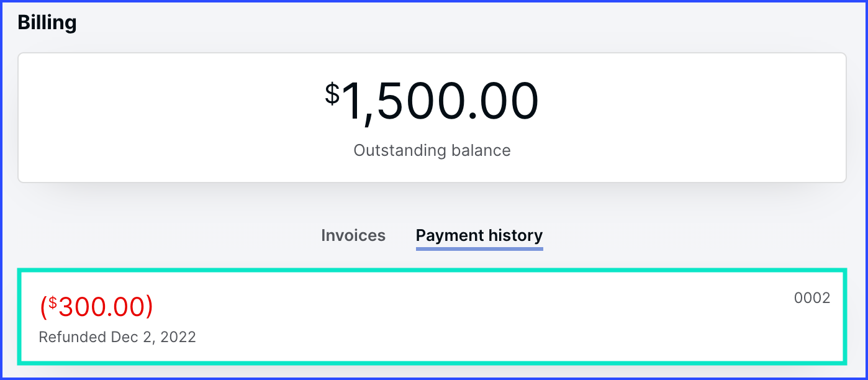Click the small dollar sign in refund amount
The height and width of the screenshot is (380, 868).
point(53,302)
